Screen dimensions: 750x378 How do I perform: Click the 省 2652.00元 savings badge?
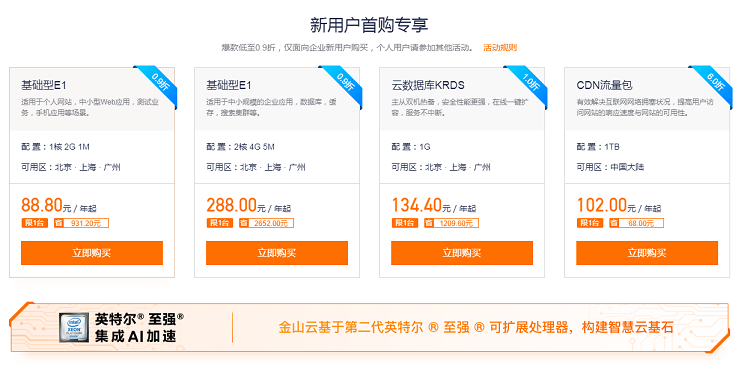click(266, 223)
